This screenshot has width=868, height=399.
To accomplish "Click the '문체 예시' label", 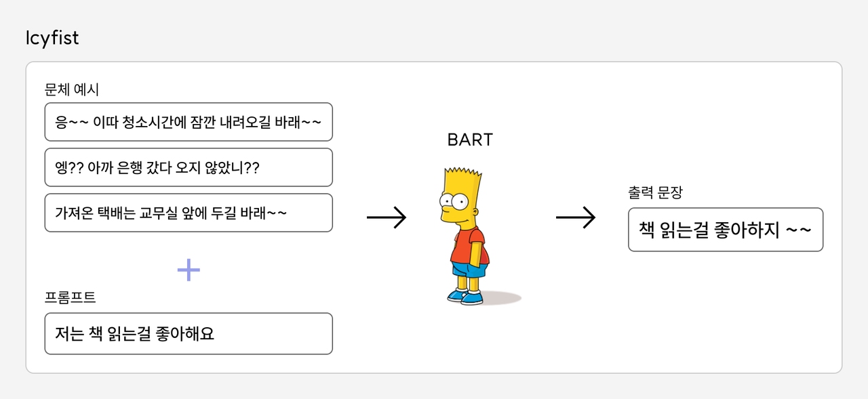I will [x=72, y=89].
